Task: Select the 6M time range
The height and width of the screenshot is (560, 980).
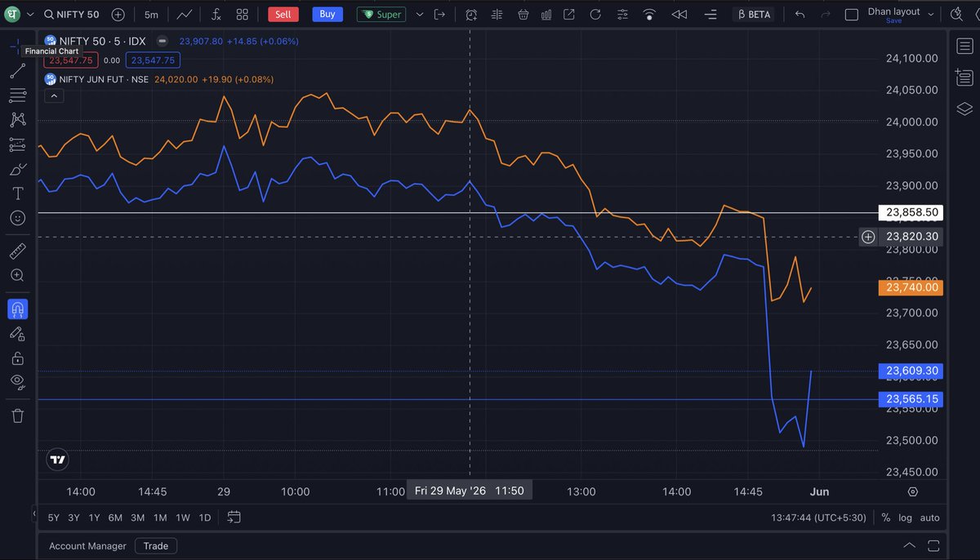Action: (x=116, y=518)
